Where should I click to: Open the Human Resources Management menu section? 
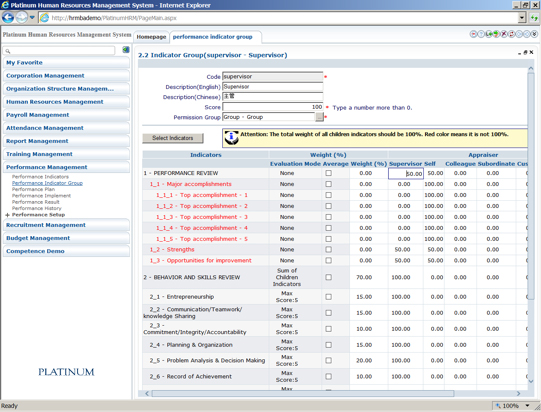coord(66,102)
